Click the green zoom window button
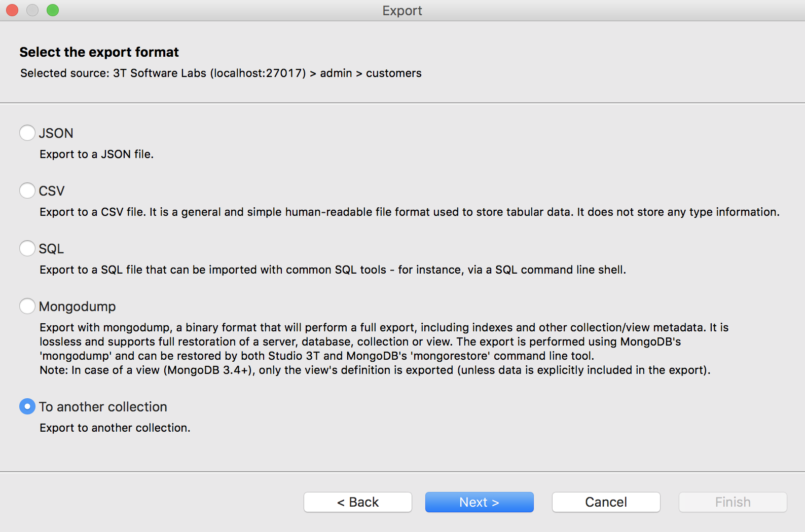Image resolution: width=805 pixels, height=532 pixels. 53,10
